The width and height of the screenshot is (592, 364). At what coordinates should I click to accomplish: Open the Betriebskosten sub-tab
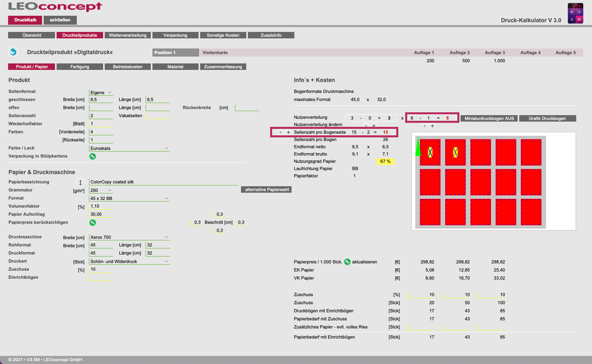pos(128,67)
